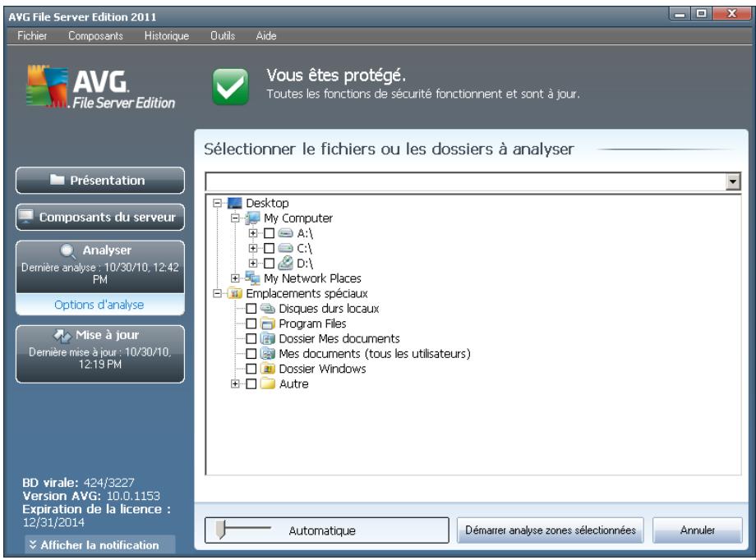Expand the Autre folder node
Image resolution: width=756 pixels, height=560 pixels.
pos(235,383)
